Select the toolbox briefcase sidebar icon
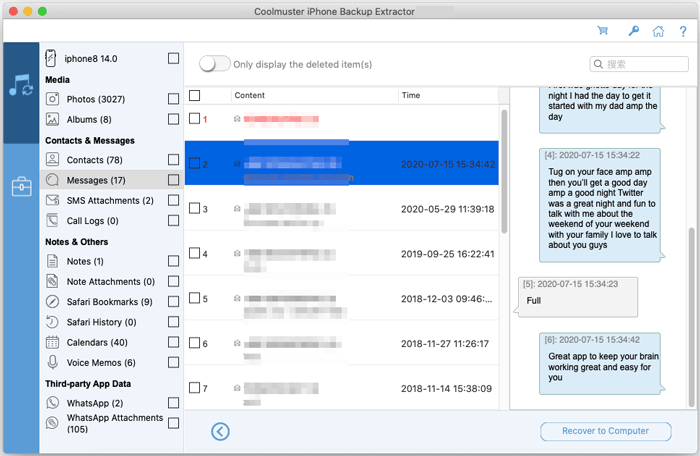This screenshot has height=456, width=700. pos(21,187)
